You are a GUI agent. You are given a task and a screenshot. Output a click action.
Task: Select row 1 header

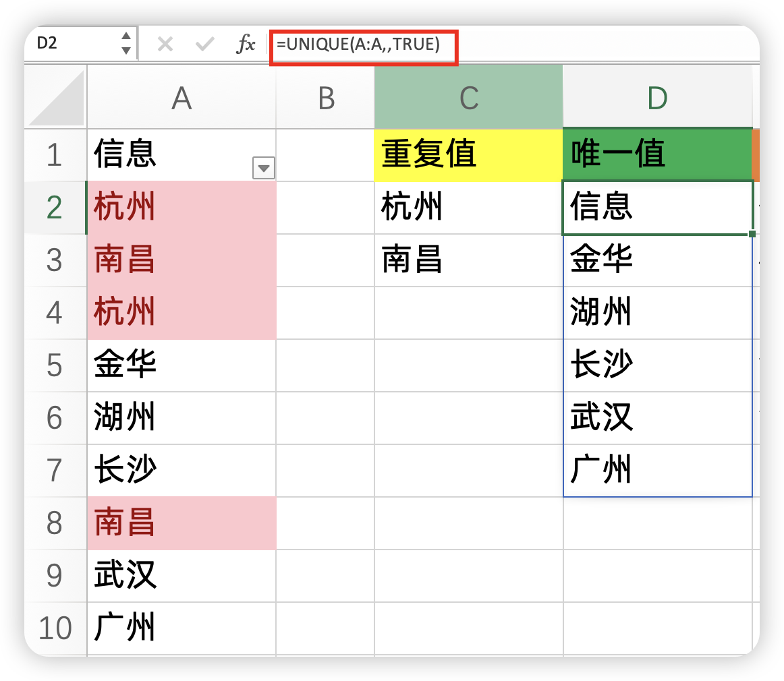[55, 155]
